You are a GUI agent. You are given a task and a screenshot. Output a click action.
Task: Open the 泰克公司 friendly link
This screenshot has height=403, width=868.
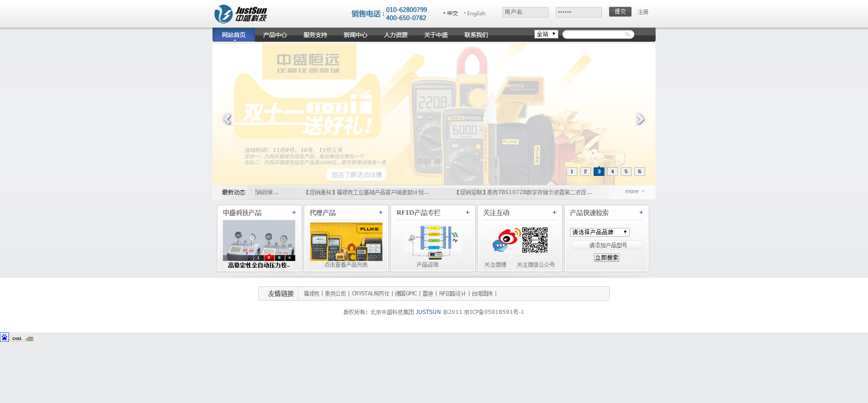(335, 294)
